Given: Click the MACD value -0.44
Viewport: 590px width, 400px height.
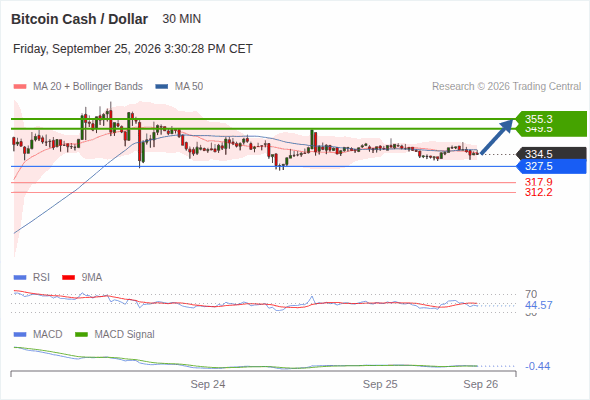Looking at the screenshot, I should pyautogui.click(x=538, y=366).
